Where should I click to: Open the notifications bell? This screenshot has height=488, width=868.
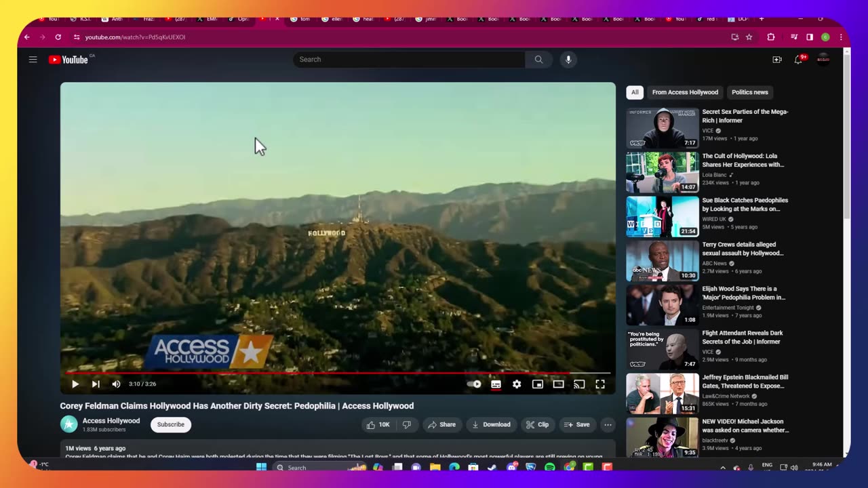(799, 60)
